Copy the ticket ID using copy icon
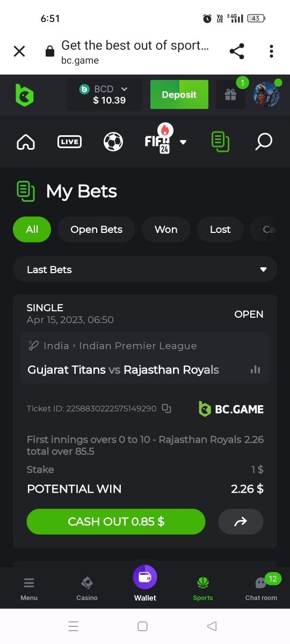This screenshot has height=644, width=290. coord(166,408)
